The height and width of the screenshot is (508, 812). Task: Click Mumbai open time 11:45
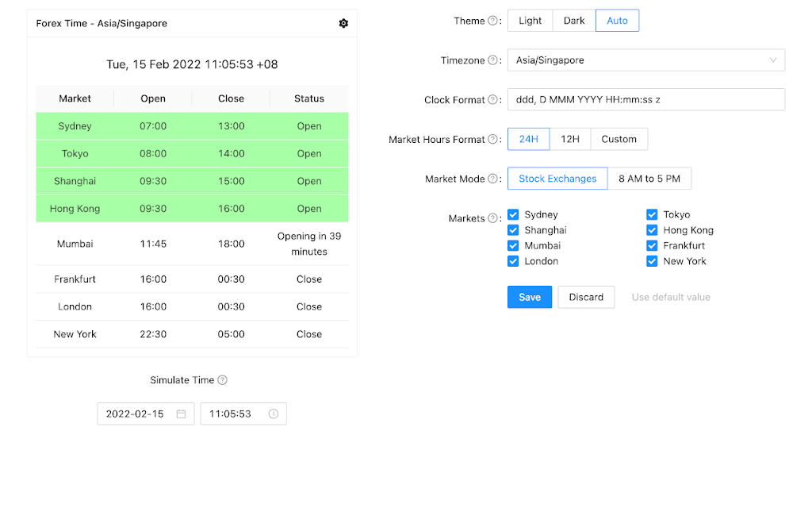point(153,244)
